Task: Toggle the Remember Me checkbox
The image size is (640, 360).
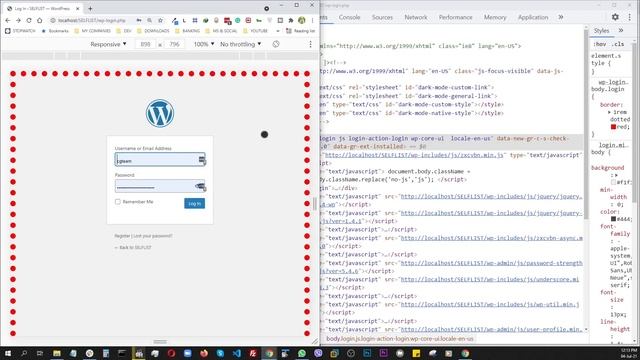Action: point(118,202)
